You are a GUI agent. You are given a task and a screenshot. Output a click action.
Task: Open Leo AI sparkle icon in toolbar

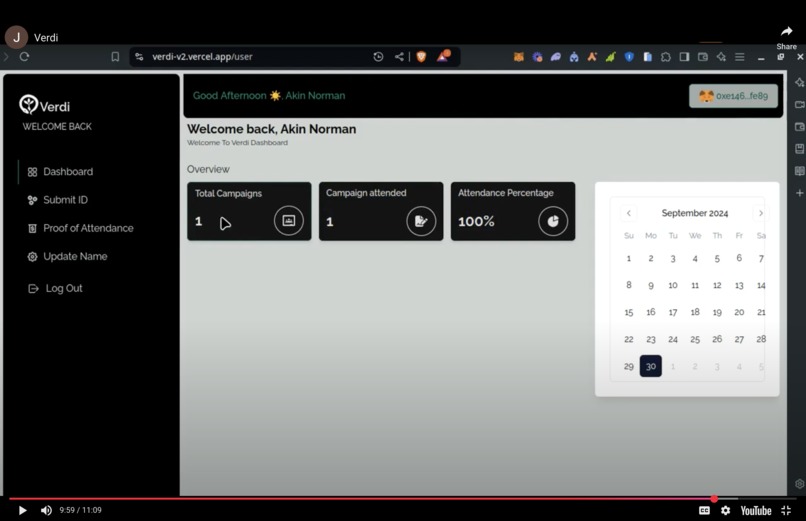(x=721, y=57)
